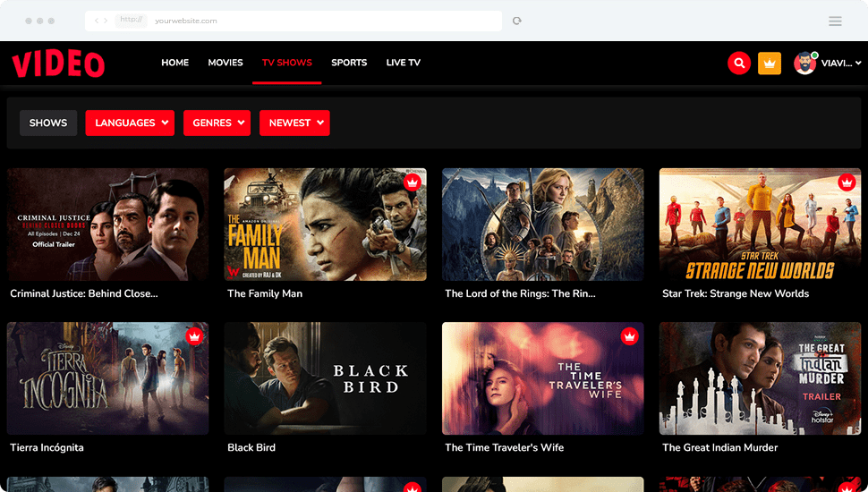Viewport: 868px width, 492px height.
Task: Click the Strange New Worlds poster thumbnail
Action: click(760, 225)
